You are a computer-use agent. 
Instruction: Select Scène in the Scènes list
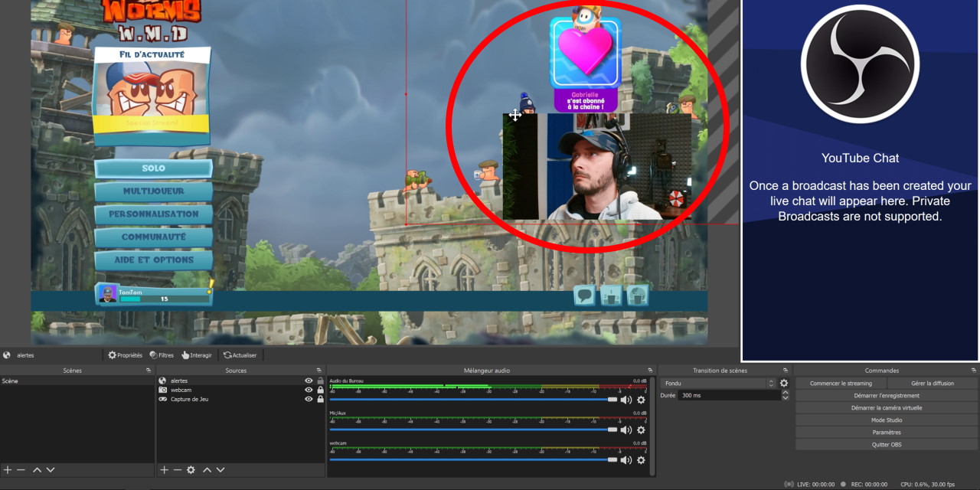(x=11, y=381)
